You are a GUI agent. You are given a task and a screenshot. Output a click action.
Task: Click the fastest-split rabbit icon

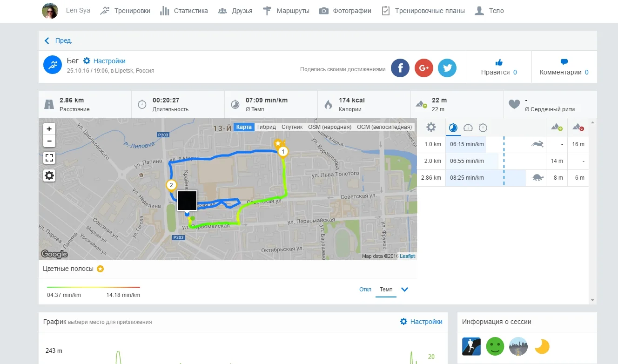pos(537,144)
